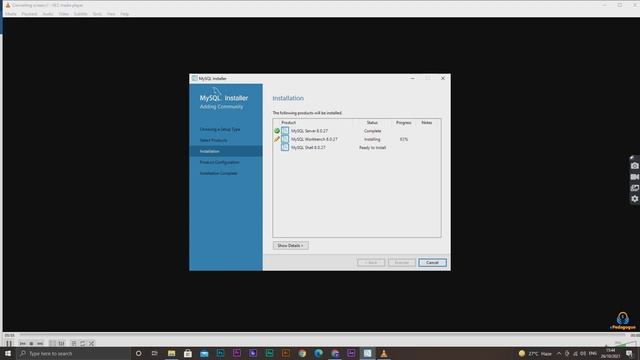Image resolution: width=640 pixels, height=360 pixels.
Task: Open the VLC Help menu
Action: [124, 14]
